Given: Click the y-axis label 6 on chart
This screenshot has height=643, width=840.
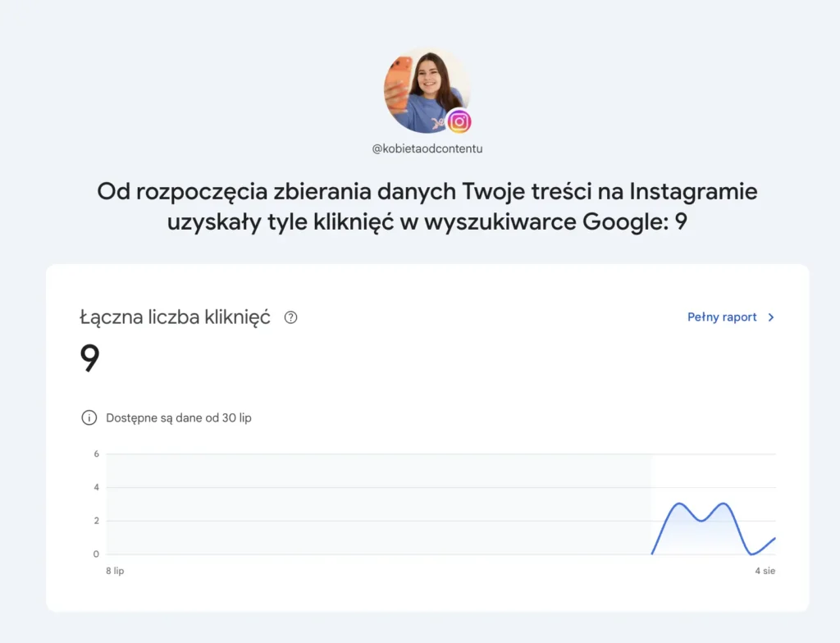Looking at the screenshot, I should click(97, 454).
